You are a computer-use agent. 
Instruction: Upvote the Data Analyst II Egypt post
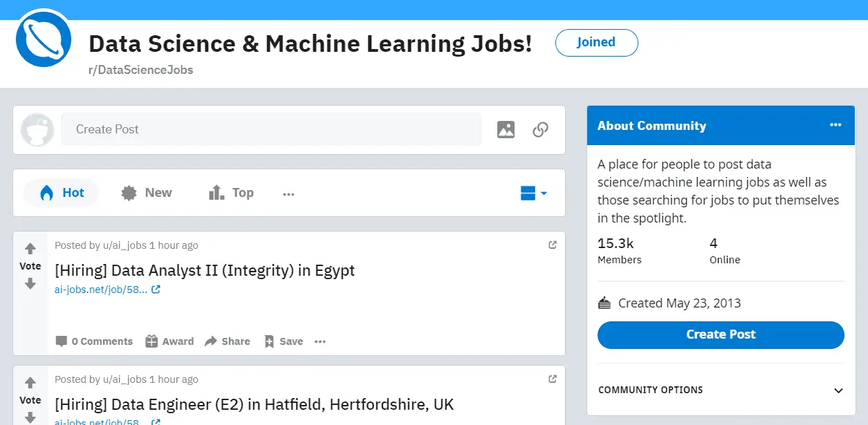30,249
